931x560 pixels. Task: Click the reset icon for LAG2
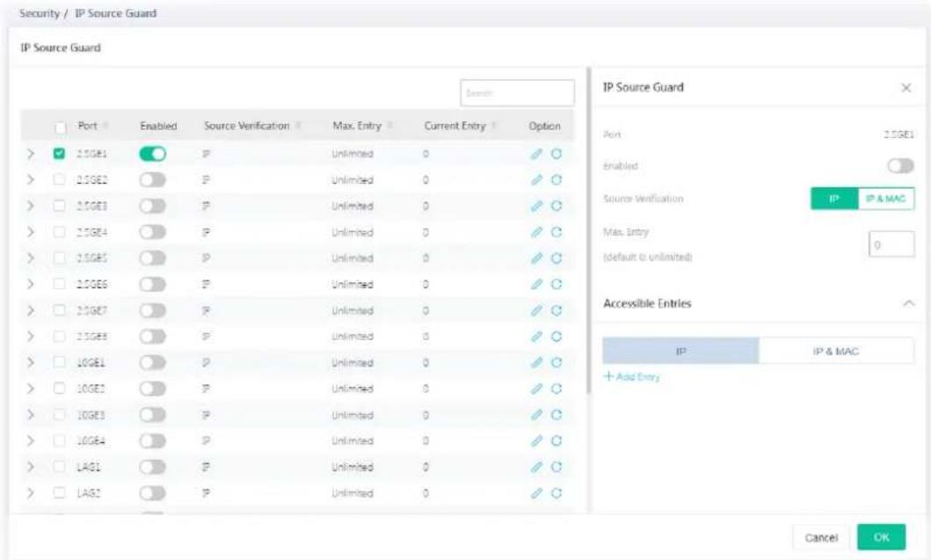556,493
